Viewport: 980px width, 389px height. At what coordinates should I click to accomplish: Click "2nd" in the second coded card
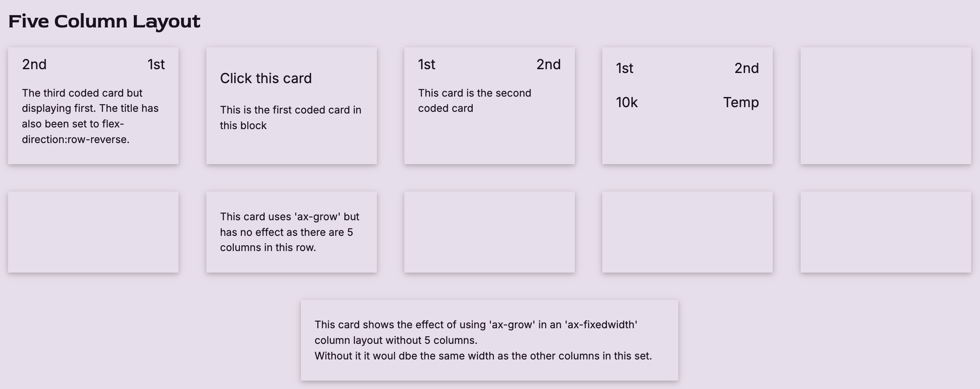pos(548,65)
